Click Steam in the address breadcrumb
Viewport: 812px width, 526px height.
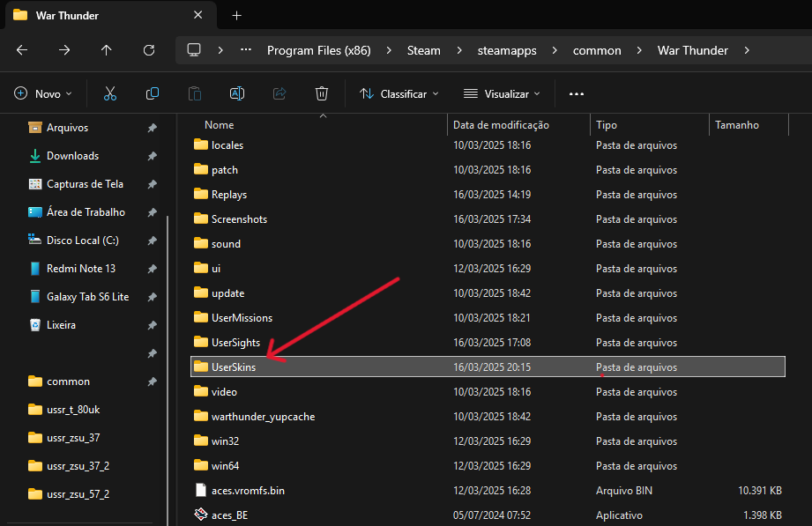(x=423, y=50)
